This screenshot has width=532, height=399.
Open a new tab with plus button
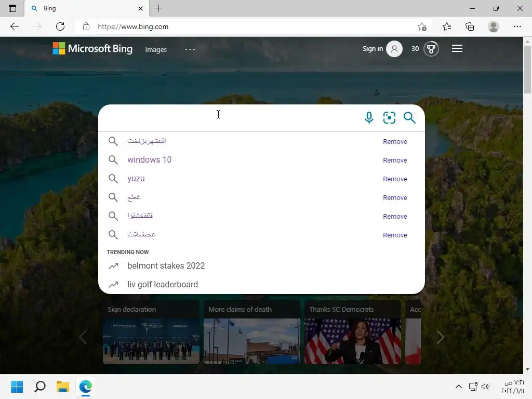[x=158, y=8]
